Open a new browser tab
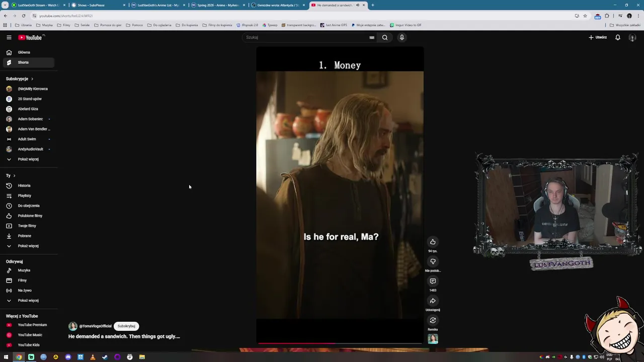 tap(373, 5)
